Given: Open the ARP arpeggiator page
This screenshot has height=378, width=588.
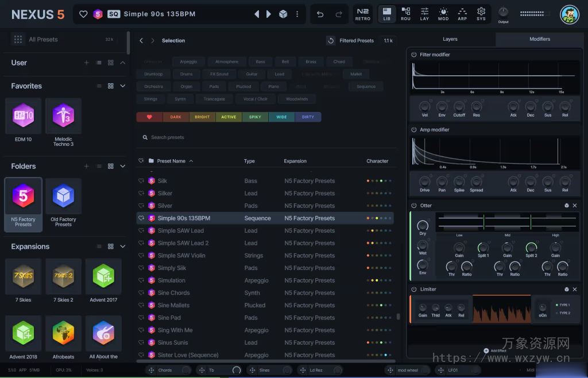Looking at the screenshot, I should (462, 14).
